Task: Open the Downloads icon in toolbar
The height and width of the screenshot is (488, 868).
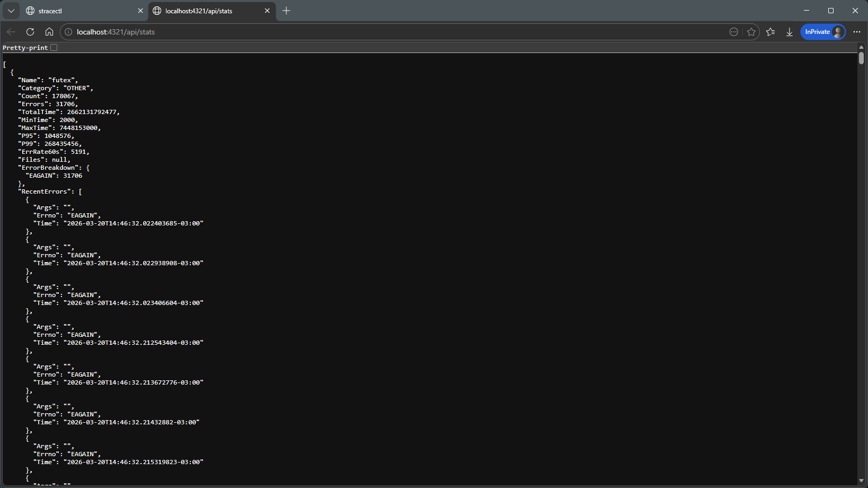Action: pos(790,32)
